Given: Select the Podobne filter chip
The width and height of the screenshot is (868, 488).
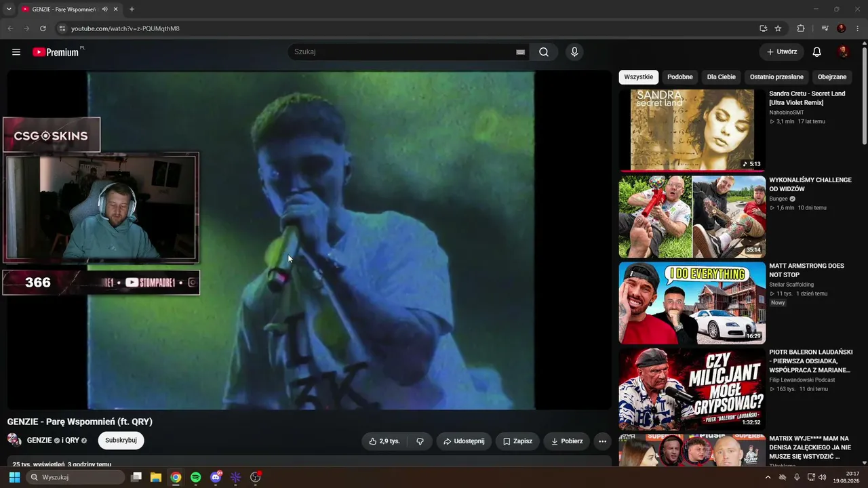Looking at the screenshot, I should pyautogui.click(x=680, y=77).
